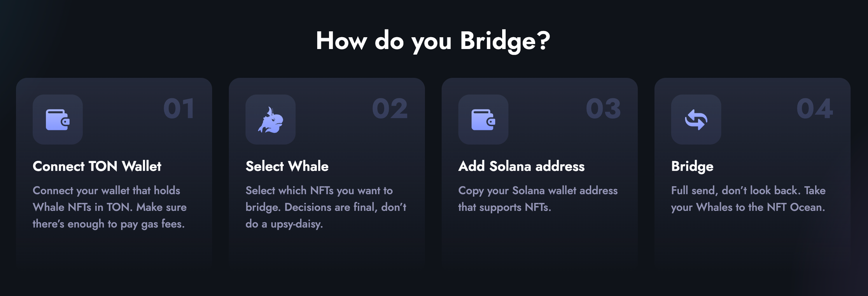Viewport: 868px width, 296px height.
Task: Click the wallet icon above Connect TON Wallet
Action: coord(58,120)
